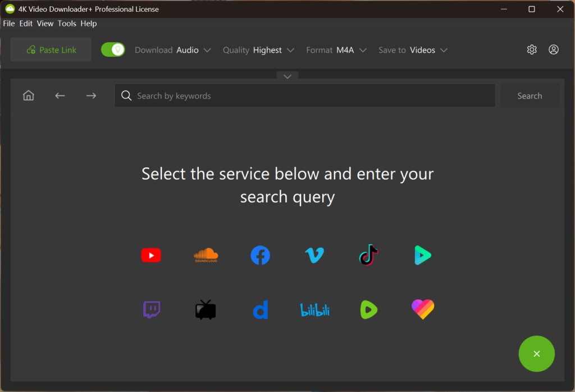Open the Quality Highest dropdown
Viewport: 575px width, 392px height.
coord(258,50)
